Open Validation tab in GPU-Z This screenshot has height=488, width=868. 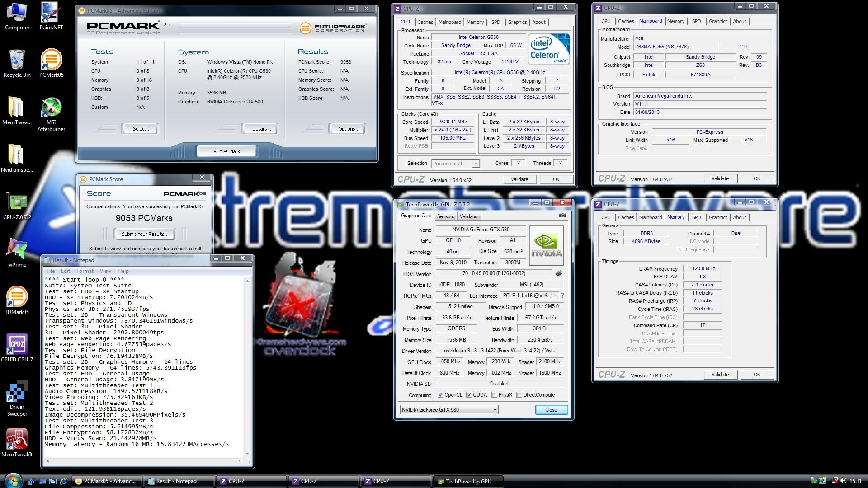(x=470, y=216)
